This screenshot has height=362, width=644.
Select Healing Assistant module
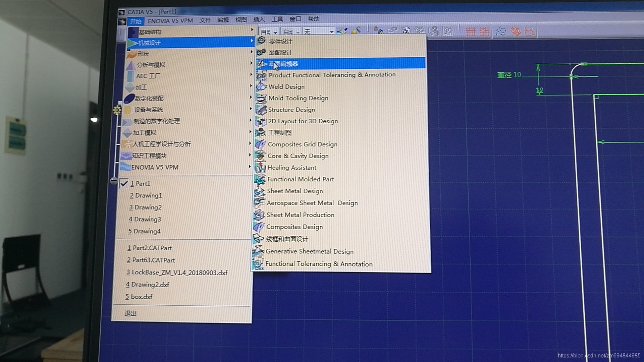click(x=291, y=168)
